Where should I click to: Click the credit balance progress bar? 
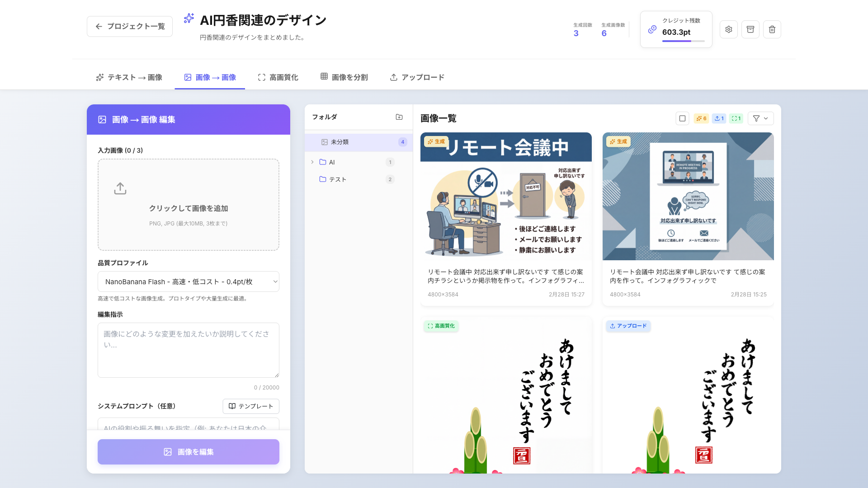(683, 41)
